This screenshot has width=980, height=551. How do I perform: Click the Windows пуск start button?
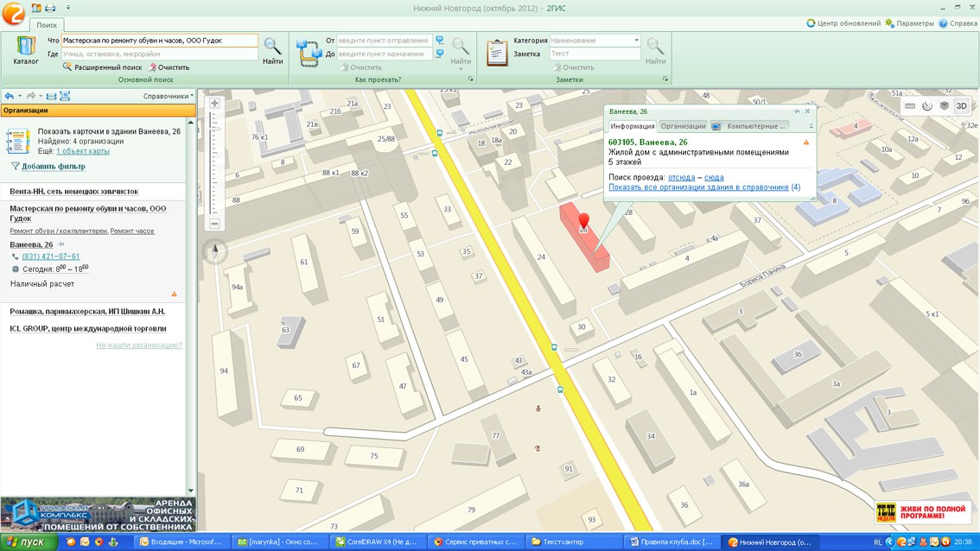29,542
